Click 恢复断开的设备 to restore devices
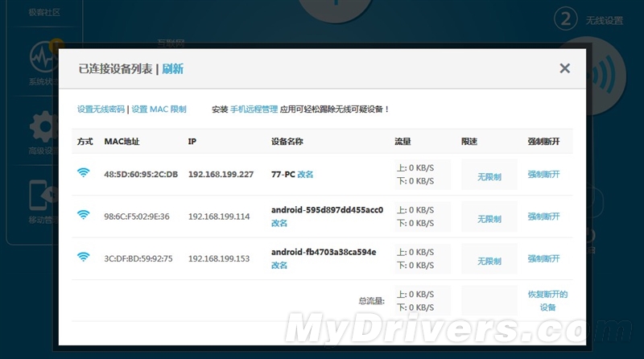 click(547, 301)
